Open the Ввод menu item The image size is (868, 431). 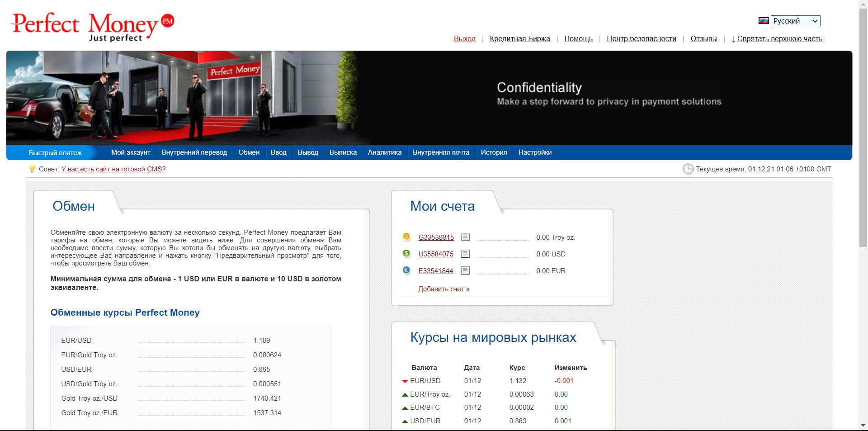coord(278,152)
